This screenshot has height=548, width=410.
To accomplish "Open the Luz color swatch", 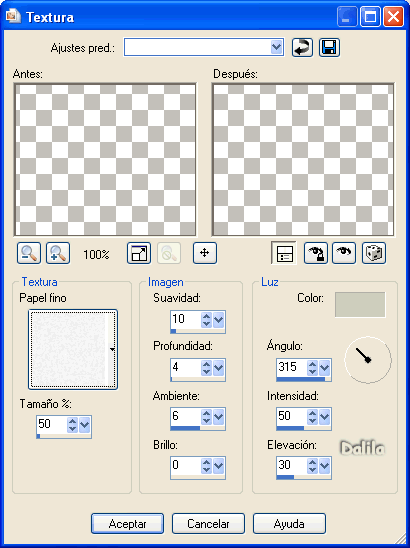I will pyautogui.click(x=360, y=305).
